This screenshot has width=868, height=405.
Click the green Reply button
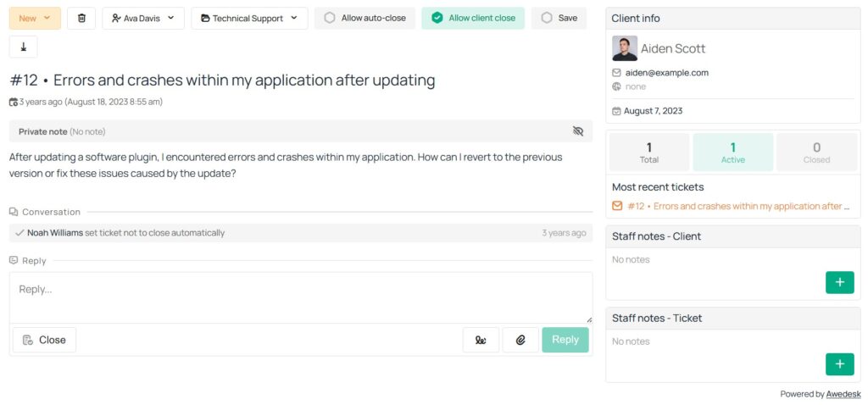(565, 340)
